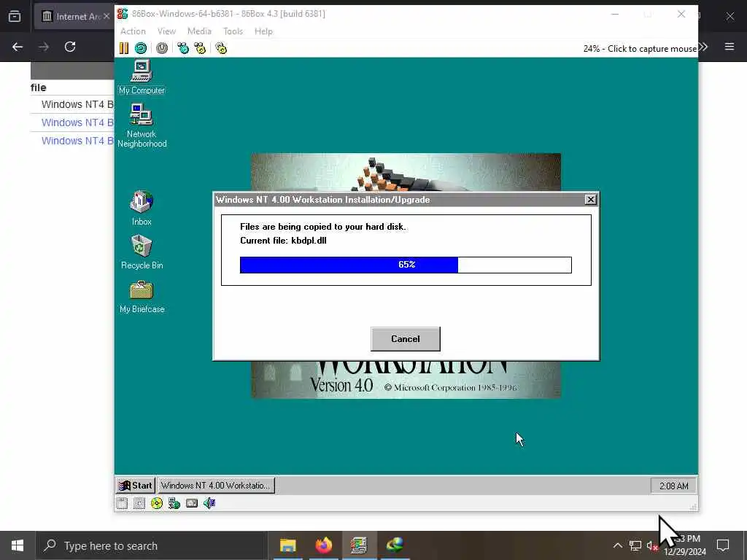Click the CD-ROM drive status bar icon
Screen dimensions: 747x560
coord(157,503)
